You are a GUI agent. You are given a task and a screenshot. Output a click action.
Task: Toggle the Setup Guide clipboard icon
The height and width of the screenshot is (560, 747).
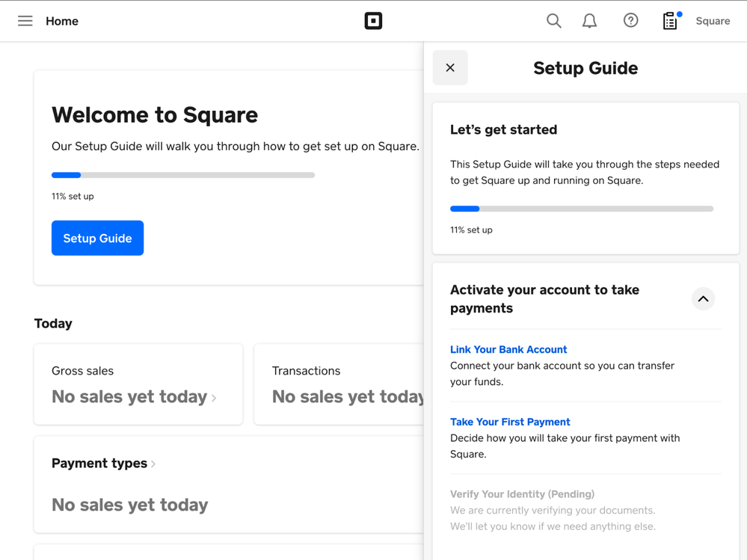coord(670,21)
